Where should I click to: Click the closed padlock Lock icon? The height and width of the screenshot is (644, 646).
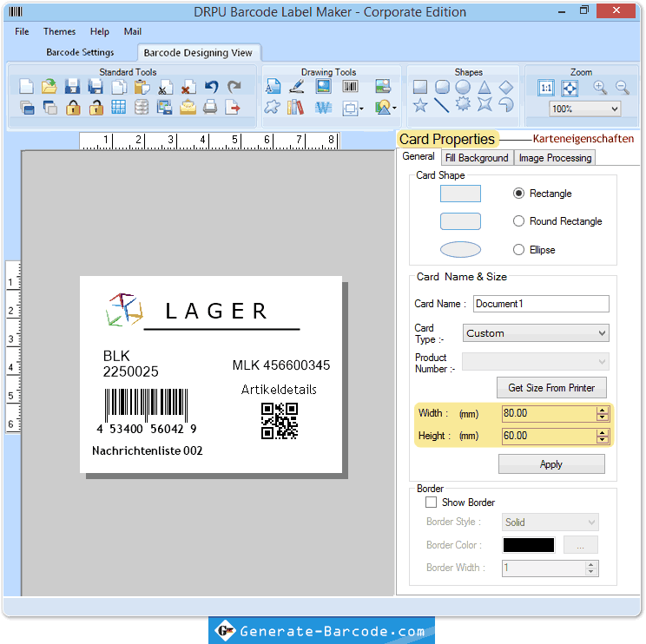(x=73, y=108)
